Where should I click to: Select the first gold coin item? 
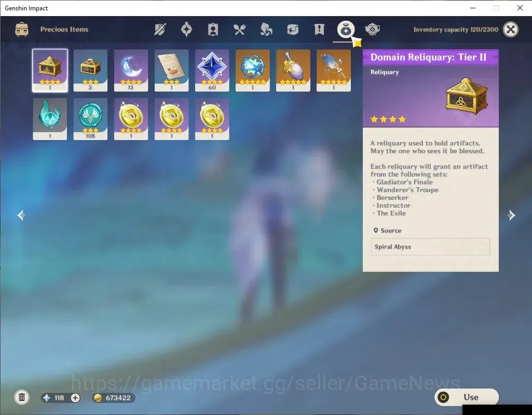(131, 119)
